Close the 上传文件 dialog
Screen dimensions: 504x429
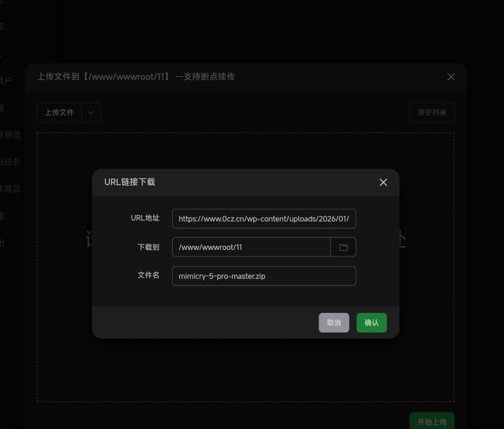pyautogui.click(x=451, y=77)
